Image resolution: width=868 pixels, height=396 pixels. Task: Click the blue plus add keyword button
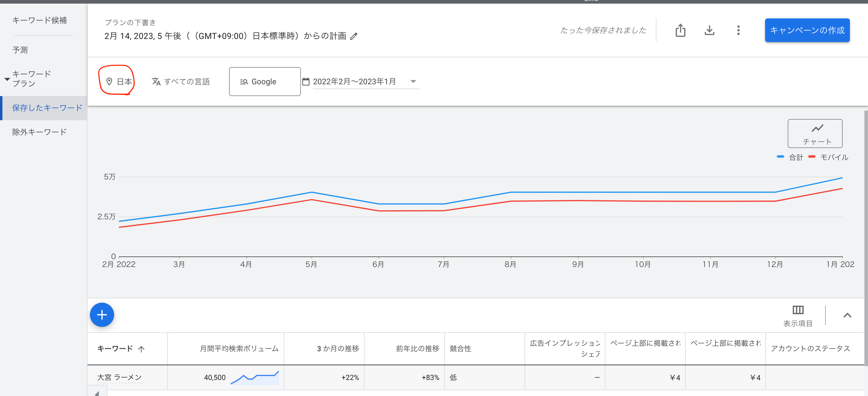(x=102, y=315)
